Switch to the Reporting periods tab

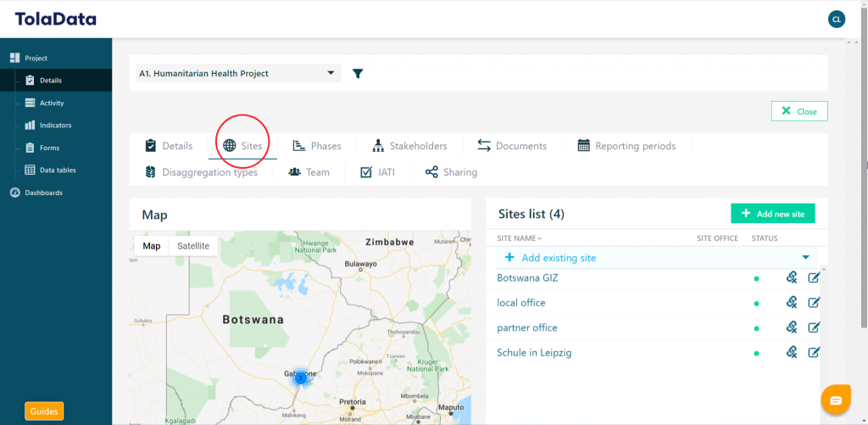click(x=626, y=146)
